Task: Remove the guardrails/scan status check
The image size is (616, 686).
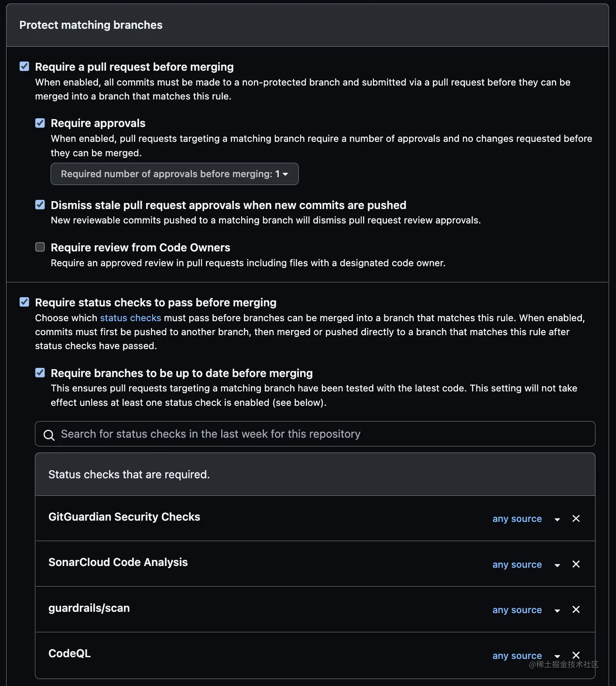Action: [576, 610]
